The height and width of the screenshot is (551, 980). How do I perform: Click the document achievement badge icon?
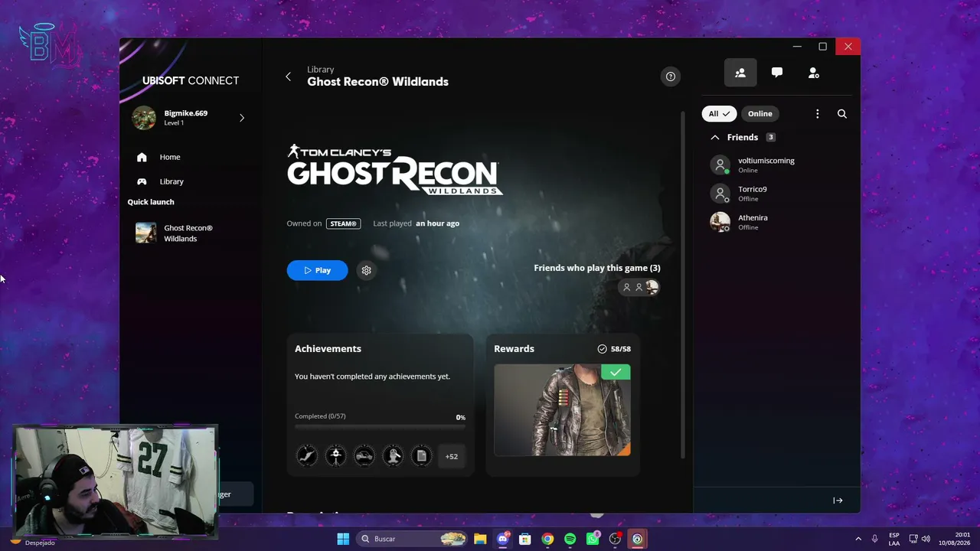[x=421, y=456]
